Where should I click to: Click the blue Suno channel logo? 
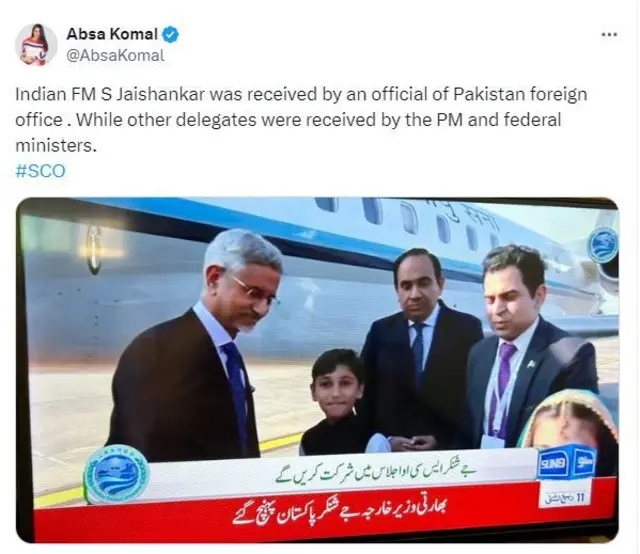(x=566, y=463)
